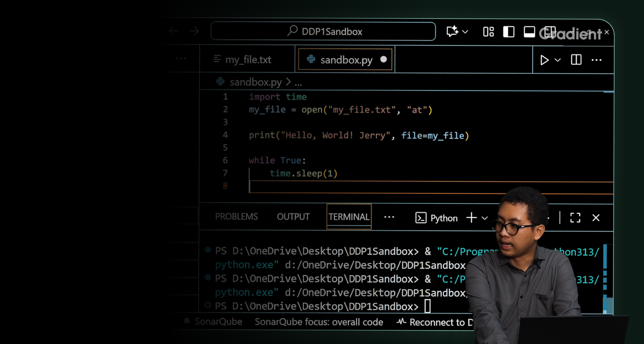Go back using the navigation arrow

coord(173,31)
